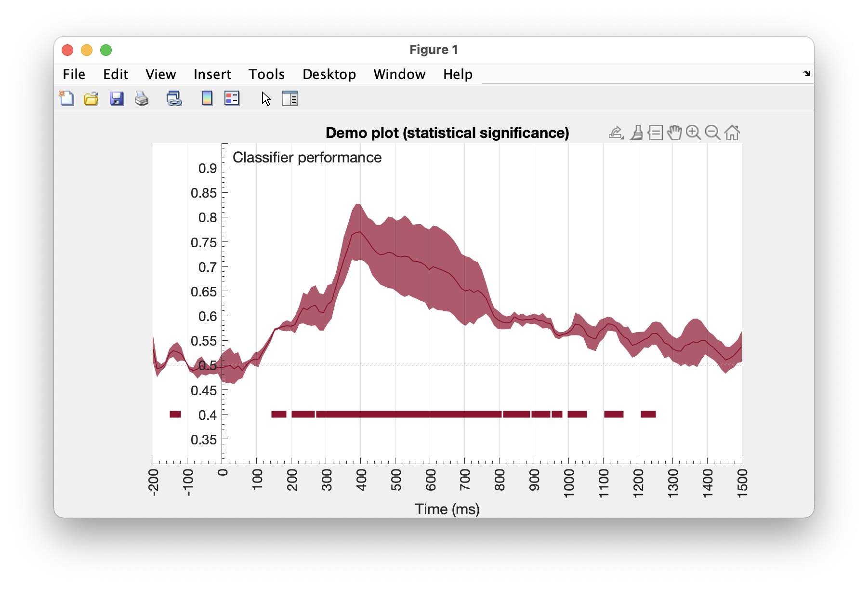This screenshot has width=868, height=589.
Task: Click the New Figure toolbar icon
Action: (66, 98)
